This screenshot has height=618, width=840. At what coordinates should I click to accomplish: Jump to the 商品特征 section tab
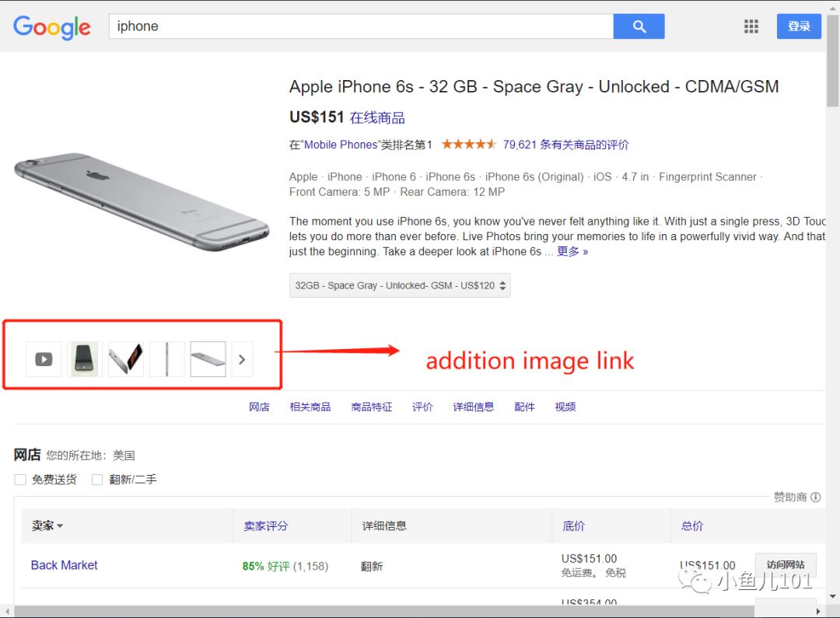pyautogui.click(x=372, y=407)
